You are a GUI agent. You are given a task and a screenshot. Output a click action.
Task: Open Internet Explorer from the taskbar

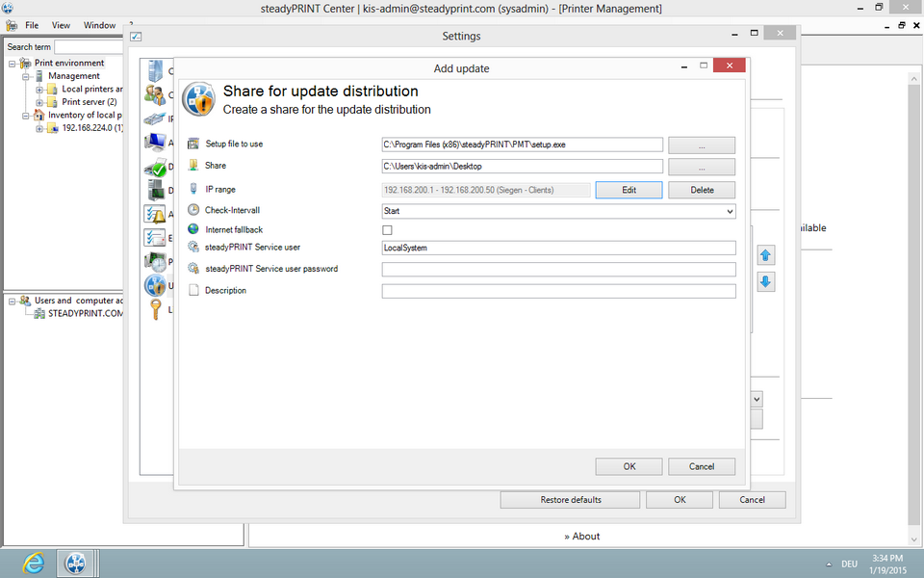point(34,564)
